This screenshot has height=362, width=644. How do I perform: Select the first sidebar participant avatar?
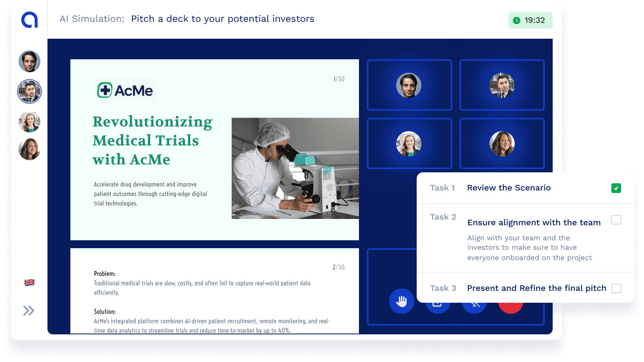[x=30, y=61]
